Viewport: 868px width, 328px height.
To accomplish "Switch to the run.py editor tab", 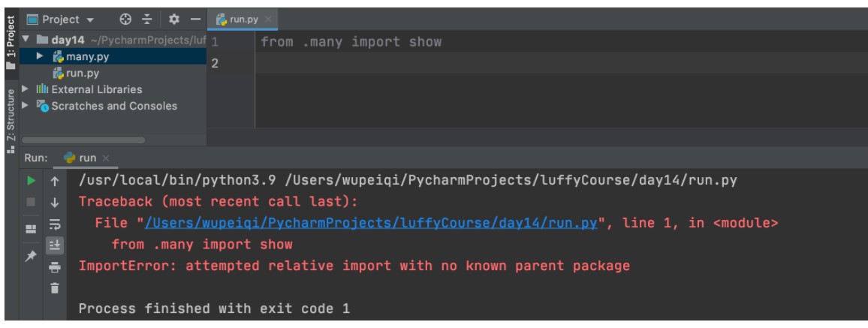I will point(242,19).
